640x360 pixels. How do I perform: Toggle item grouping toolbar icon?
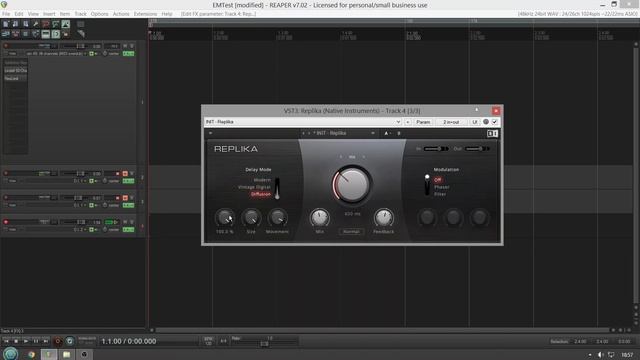pyautogui.click(x=16, y=34)
